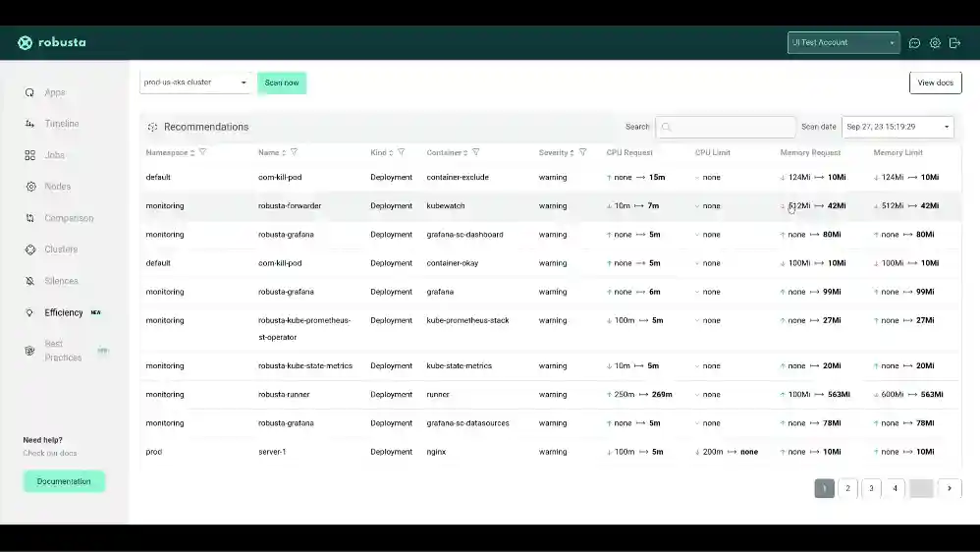Image resolution: width=980 pixels, height=552 pixels.
Task: Click the grafana-sc-datasources cell
Action: 467,423
